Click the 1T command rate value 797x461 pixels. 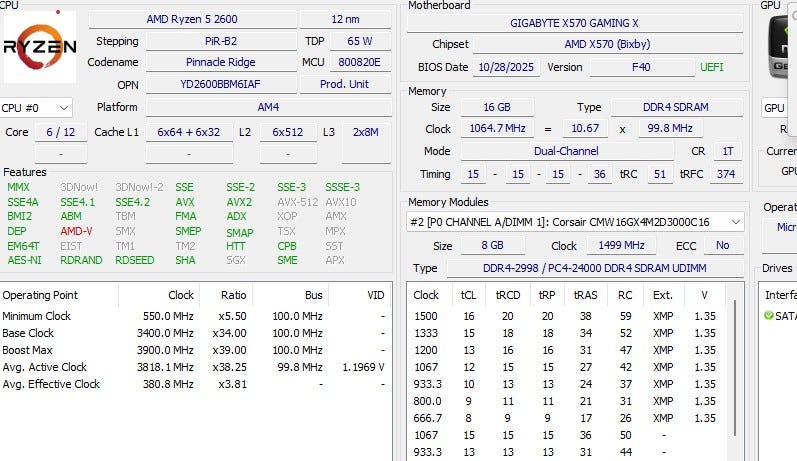tap(728, 151)
